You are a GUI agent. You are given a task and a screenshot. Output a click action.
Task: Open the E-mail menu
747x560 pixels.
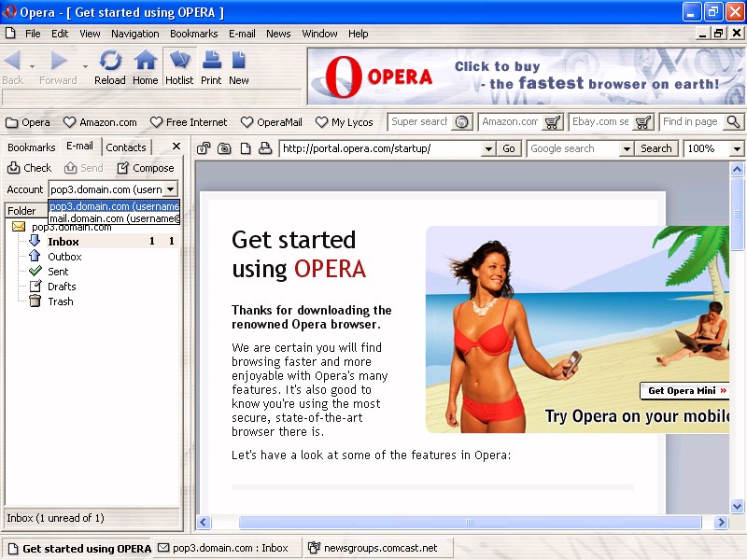point(242,34)
